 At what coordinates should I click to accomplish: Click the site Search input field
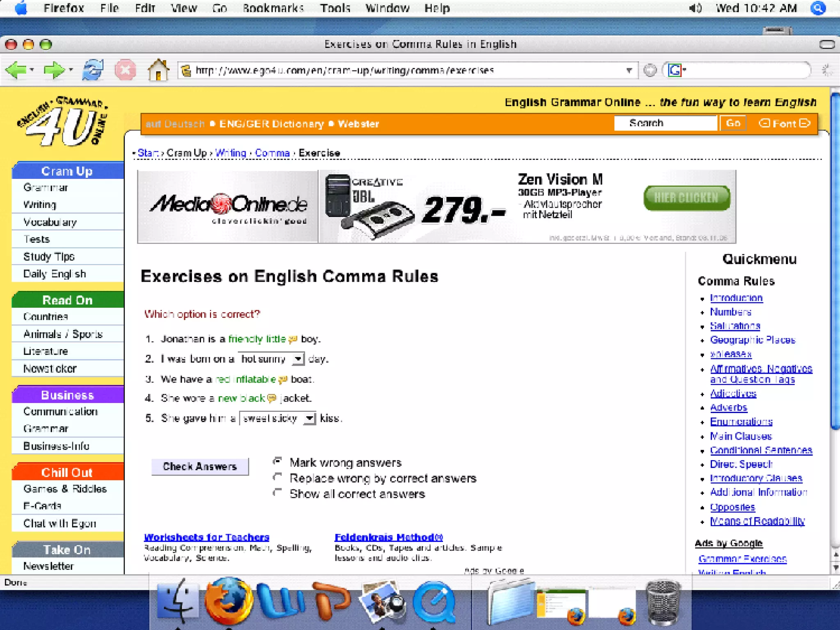click(x=665, y=123)
